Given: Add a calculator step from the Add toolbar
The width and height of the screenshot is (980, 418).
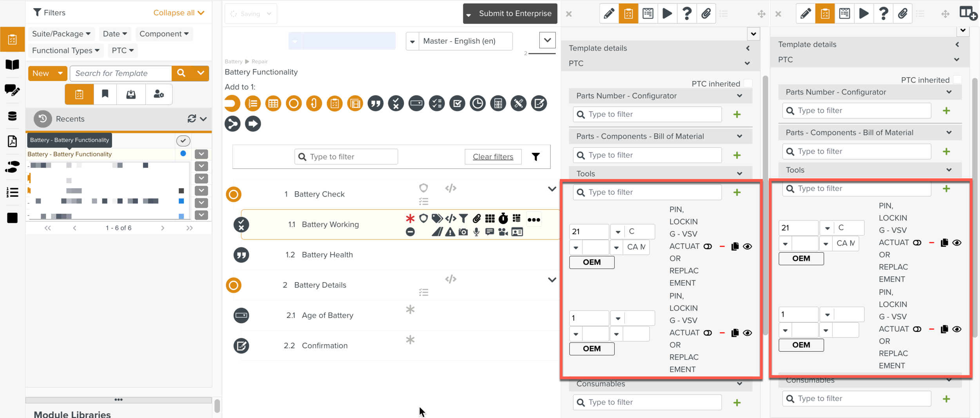Looking at the screenshot, I should [x=498, y=103].
